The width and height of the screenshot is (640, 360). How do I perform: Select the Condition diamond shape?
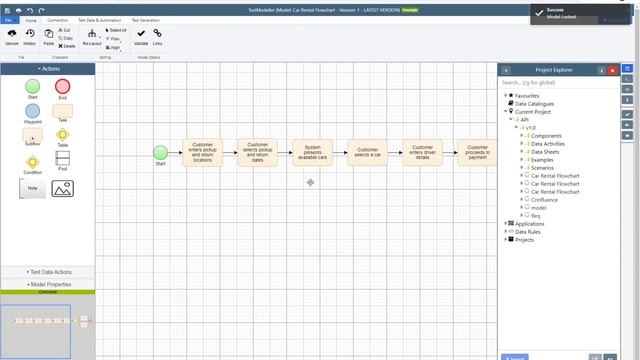pyautogui.click(x=33, y=162)
